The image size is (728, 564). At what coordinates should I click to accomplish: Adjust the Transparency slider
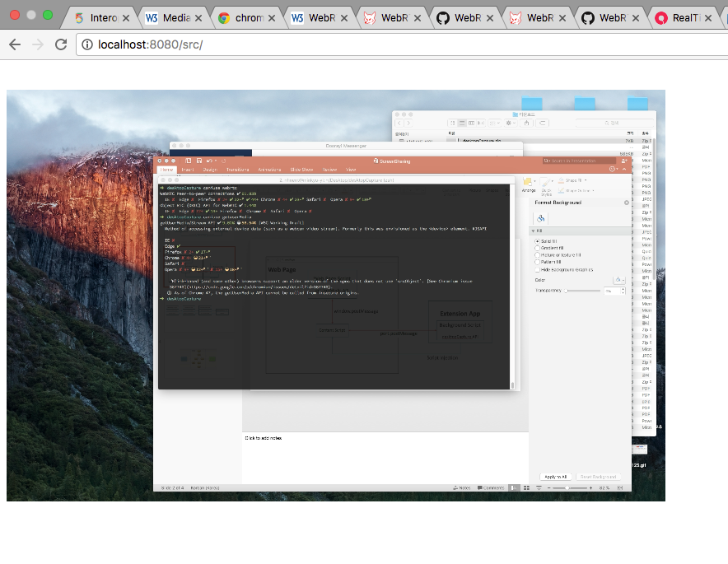[583, 291]
